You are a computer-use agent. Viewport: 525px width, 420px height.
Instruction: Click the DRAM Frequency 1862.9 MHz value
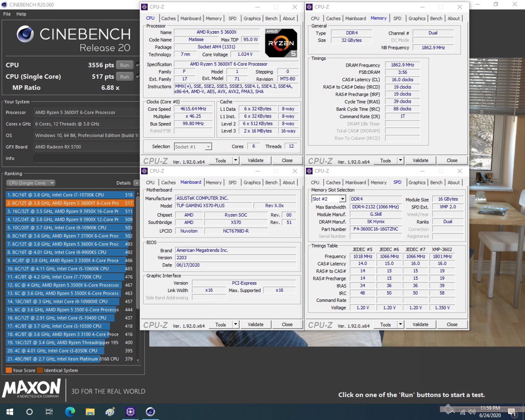tap(402, 65)
